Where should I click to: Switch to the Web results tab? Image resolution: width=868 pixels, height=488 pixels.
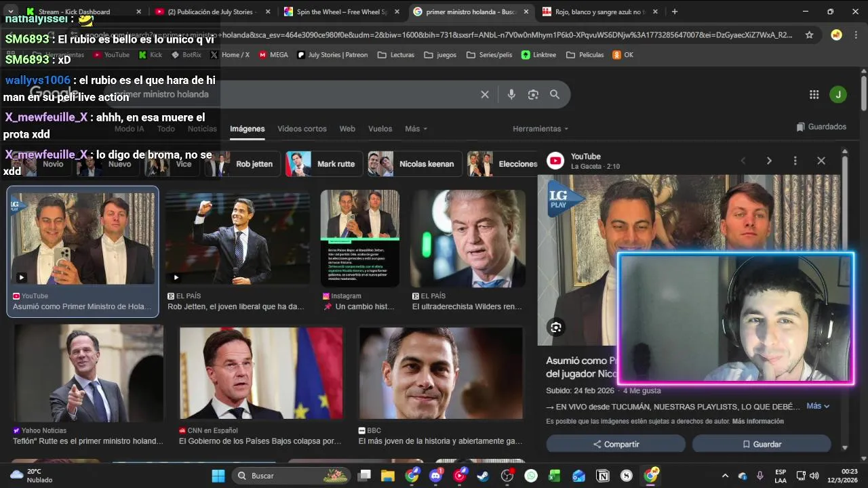[x=347, y=129]
